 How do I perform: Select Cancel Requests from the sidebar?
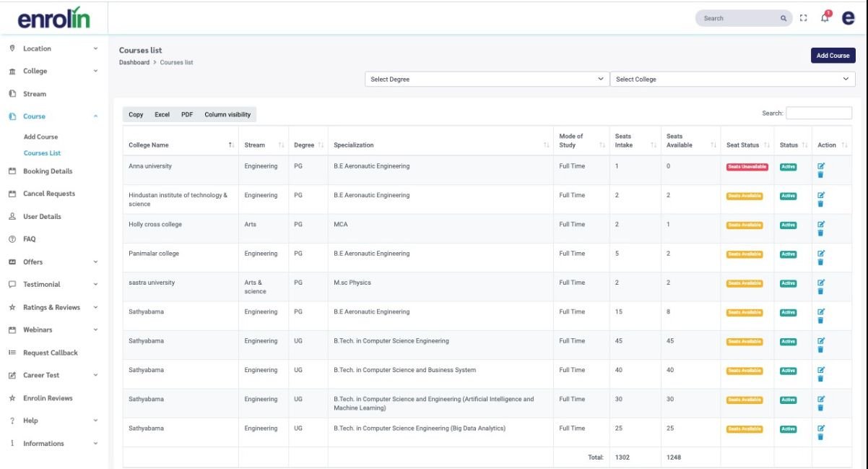[48, 194]
